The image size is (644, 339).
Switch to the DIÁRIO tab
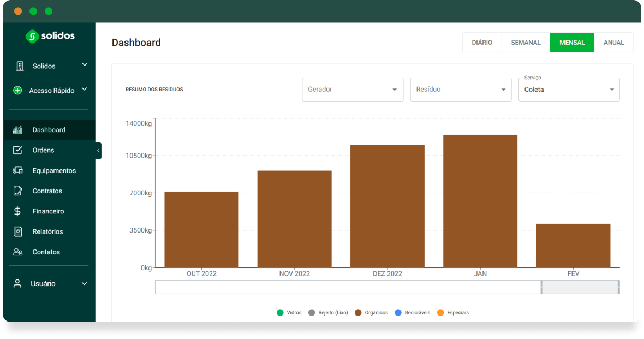click(482, 43)
